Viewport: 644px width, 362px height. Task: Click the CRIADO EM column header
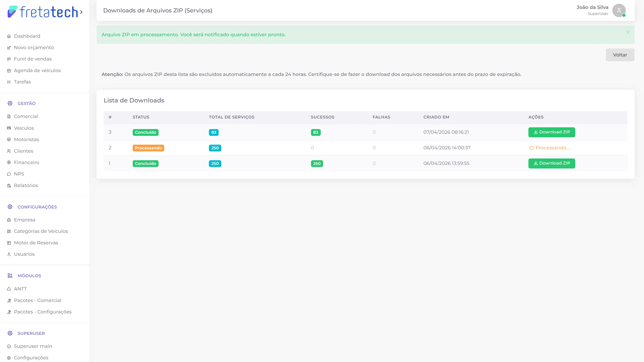pos(436,117)
